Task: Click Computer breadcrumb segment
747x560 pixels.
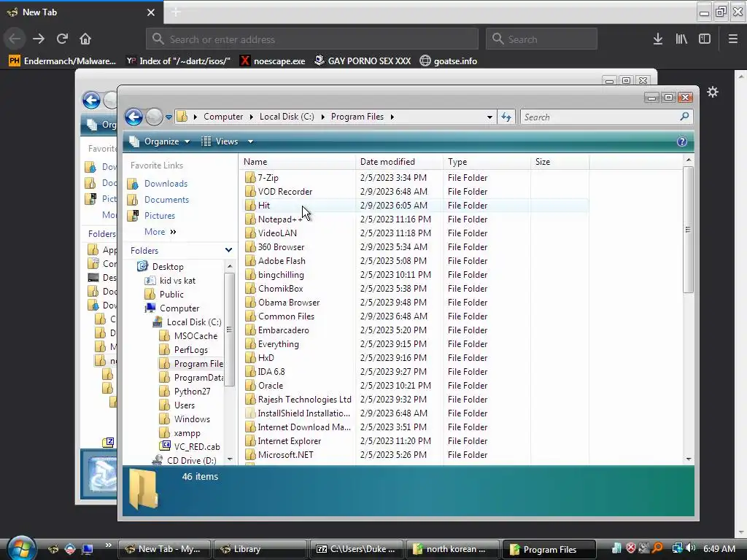Action: click(223, 117)
